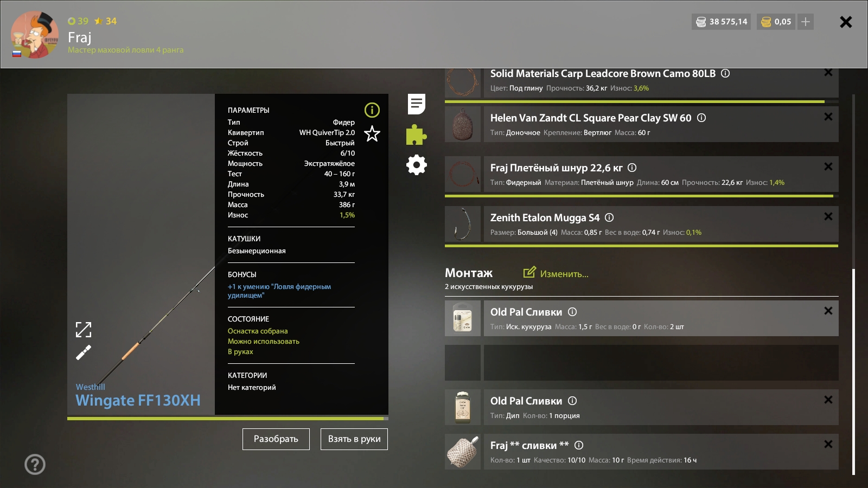Add gold coins with plus button
This screenshot has width=868, height=488.
click(806, 22)
